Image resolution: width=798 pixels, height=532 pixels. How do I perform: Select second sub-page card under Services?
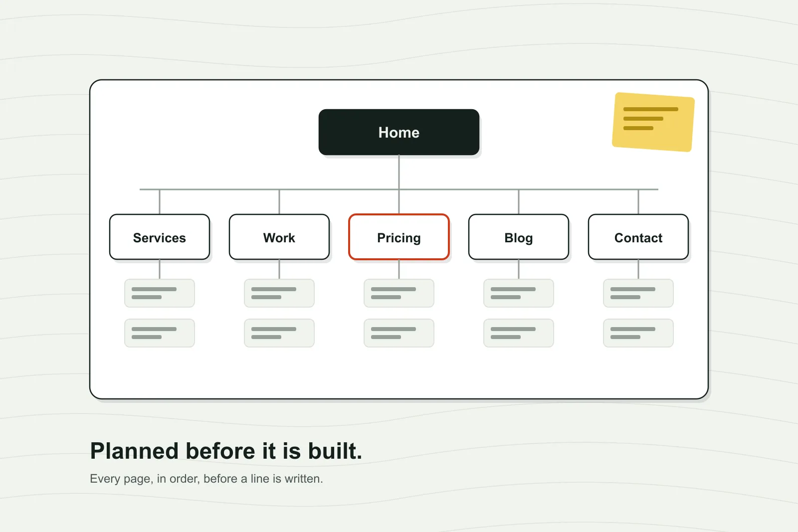160,333
